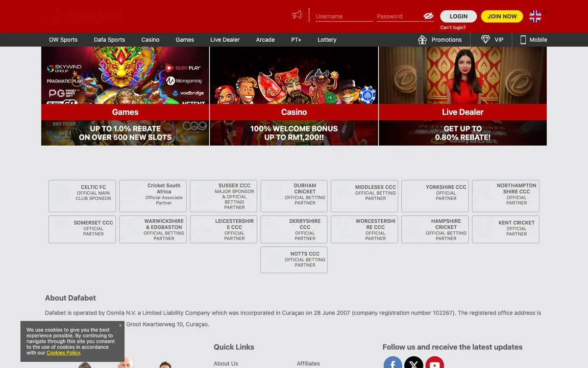Select the Sussex CCC sponsor card
588x368 pixels.
click(x=223, y=196)
